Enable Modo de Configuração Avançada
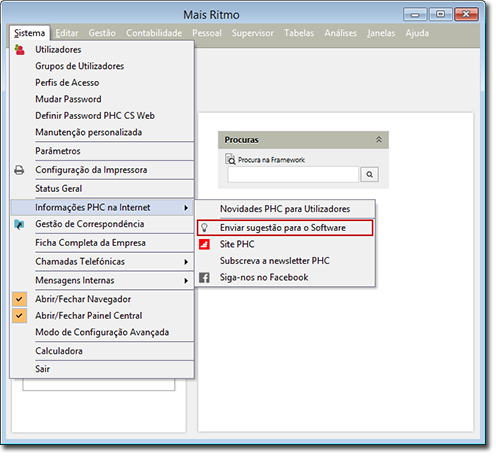 point(102,332)
